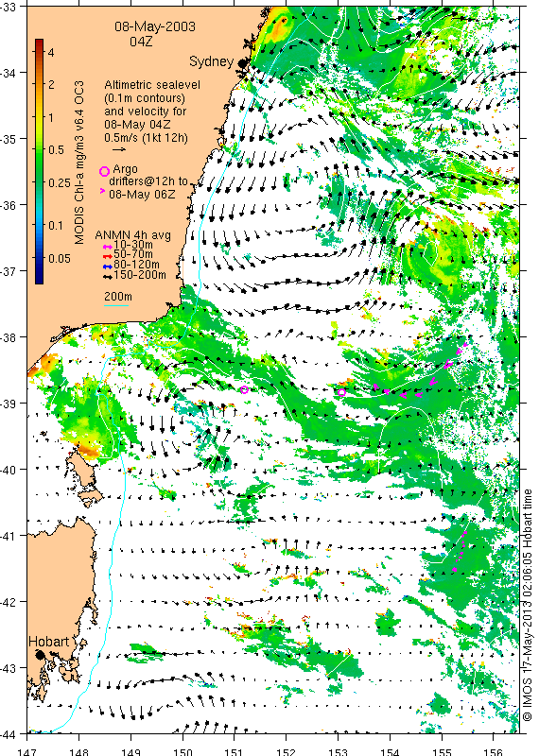Click the magenta drifter arrowhead in the legend
This screenshot has width=539, height=756.
tap(102, 191)
